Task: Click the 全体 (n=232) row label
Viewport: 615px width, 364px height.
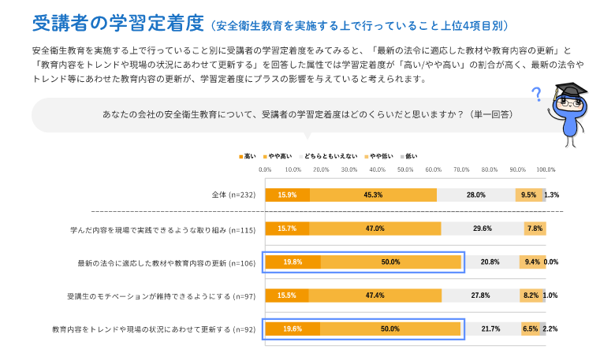Action: 233,195
